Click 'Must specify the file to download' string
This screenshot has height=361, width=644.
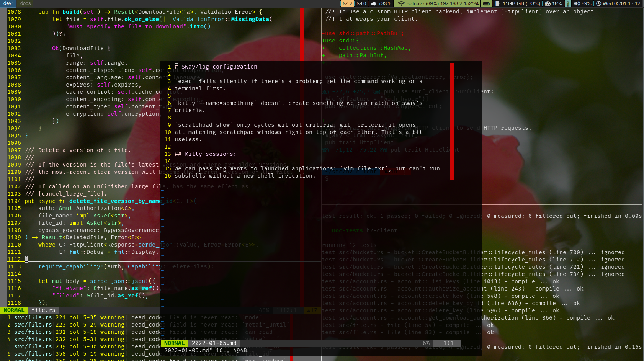[x=126, y=26]
